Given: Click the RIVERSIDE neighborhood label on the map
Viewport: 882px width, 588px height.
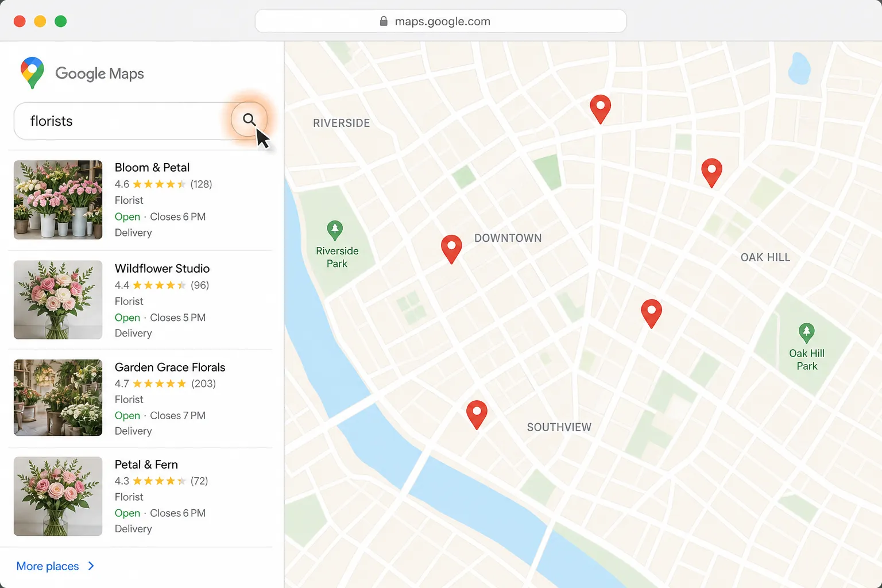Looking at the screenshot, I should tap(342, 123).
